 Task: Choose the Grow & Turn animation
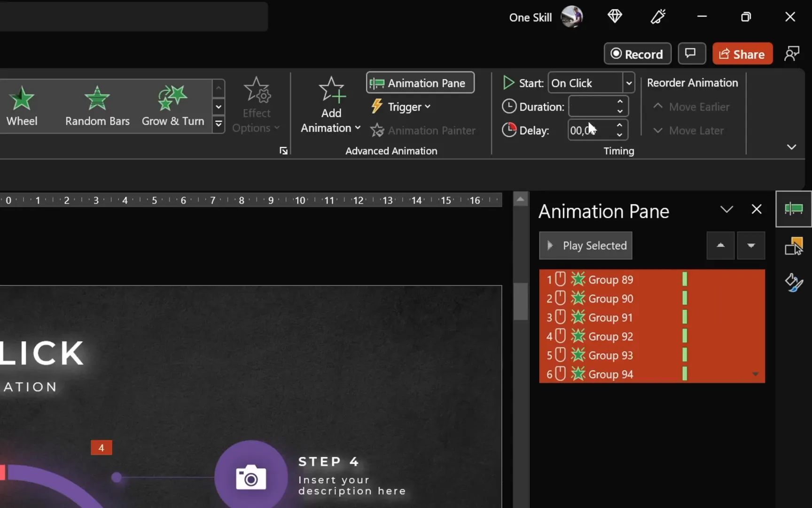173,106
